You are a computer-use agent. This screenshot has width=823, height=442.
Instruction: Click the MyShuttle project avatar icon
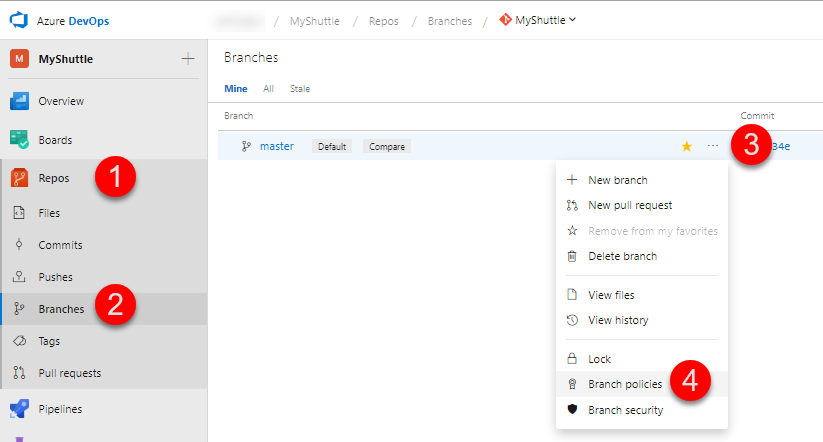pos(19,59)
